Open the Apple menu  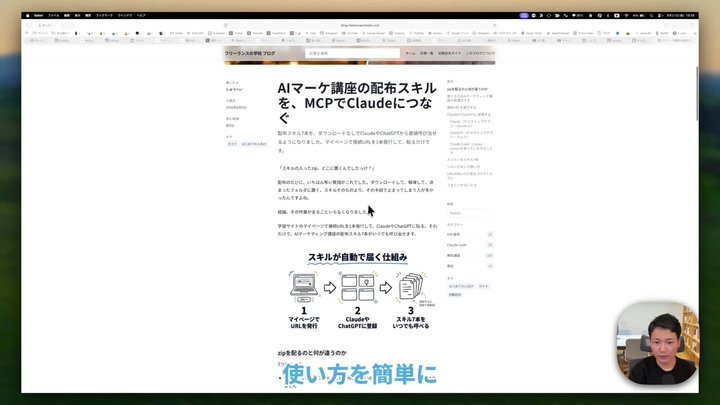pyautogui.click(x=28, y=15)
